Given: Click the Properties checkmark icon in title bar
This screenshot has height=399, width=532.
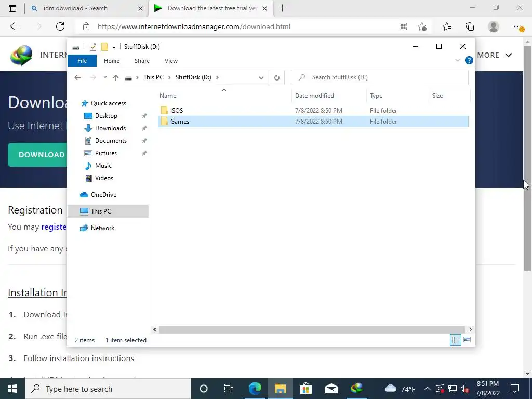Looking at the screenshot, I should click(93, 47).
